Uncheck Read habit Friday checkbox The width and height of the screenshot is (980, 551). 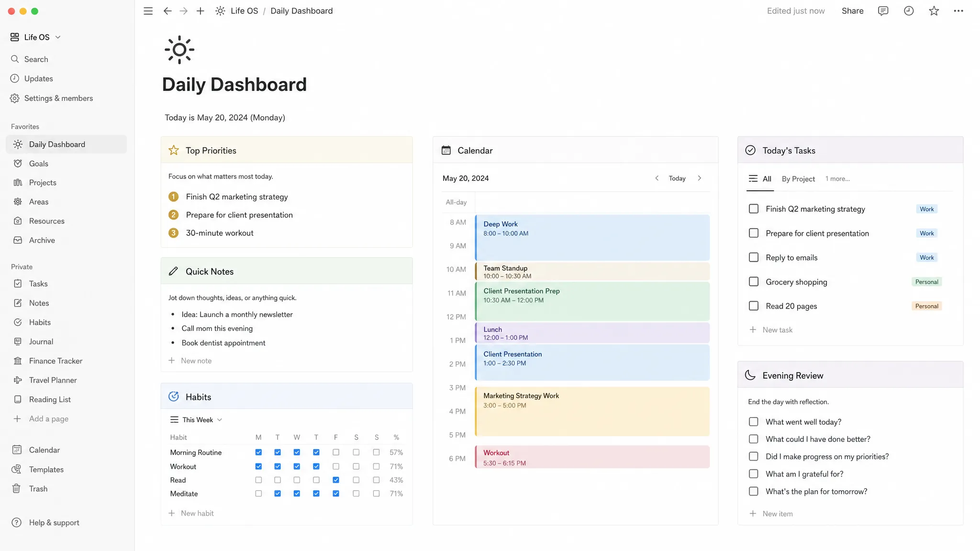(x=336, y=480)
